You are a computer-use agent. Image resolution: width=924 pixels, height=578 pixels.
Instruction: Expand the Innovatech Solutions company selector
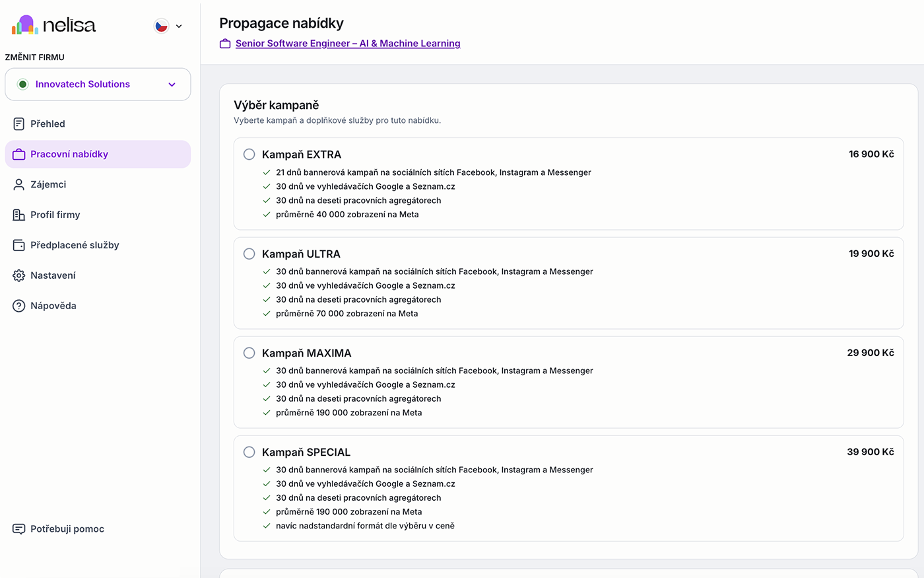[98, 85]
